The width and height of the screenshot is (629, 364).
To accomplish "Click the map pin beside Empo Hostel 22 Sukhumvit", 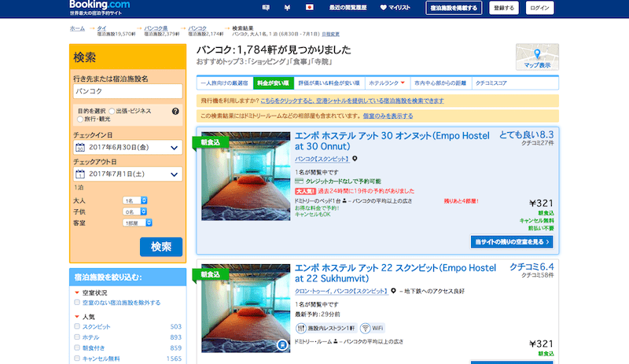I will pyautogui.click(x=394, y=291).
